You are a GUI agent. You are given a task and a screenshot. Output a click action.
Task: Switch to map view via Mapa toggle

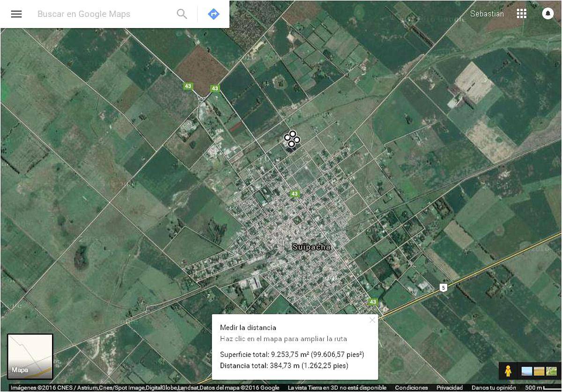29,356
